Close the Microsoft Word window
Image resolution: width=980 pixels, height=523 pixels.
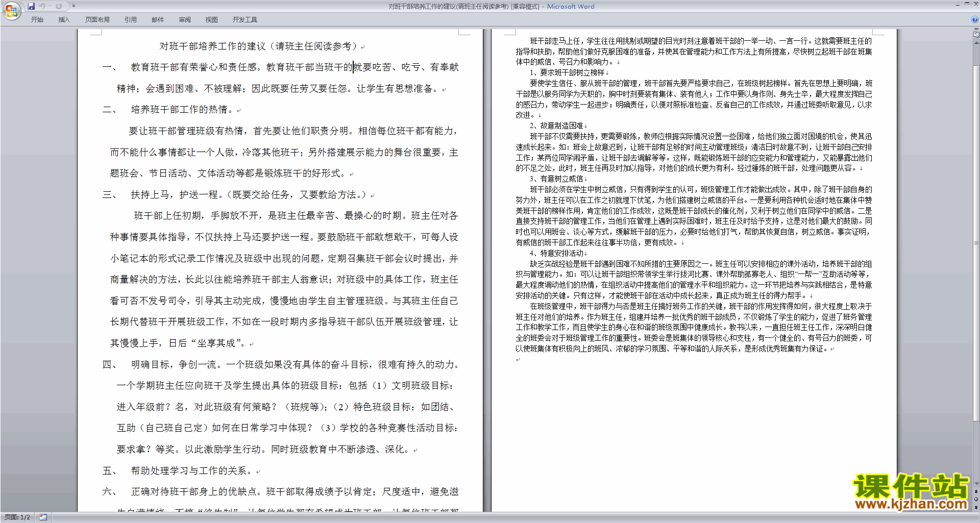[975, 4]
